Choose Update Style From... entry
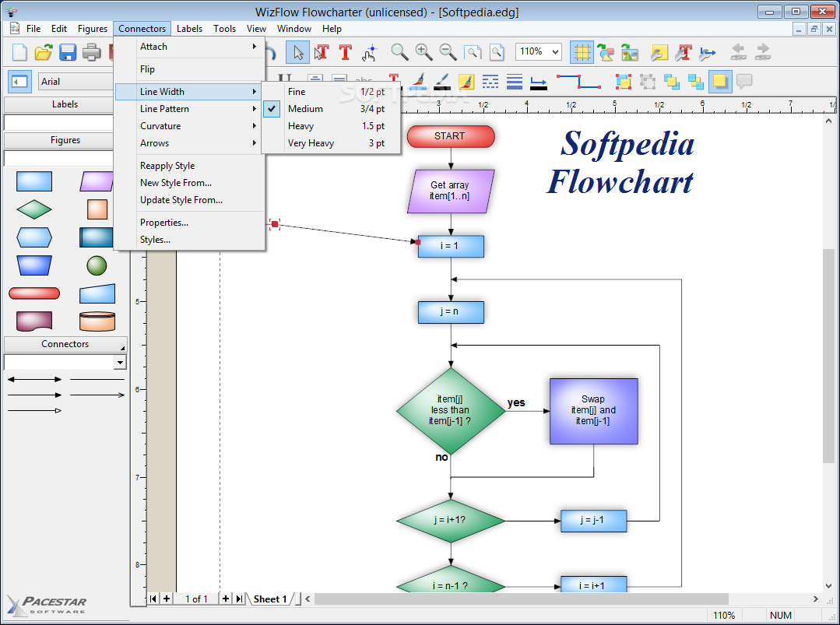Image resolution: width=840 pixels, height=625 pixels. pos(190,200)
